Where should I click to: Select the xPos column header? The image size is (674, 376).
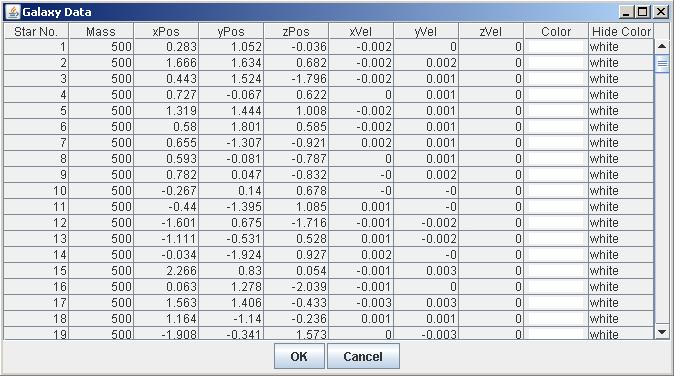point(166,31)
